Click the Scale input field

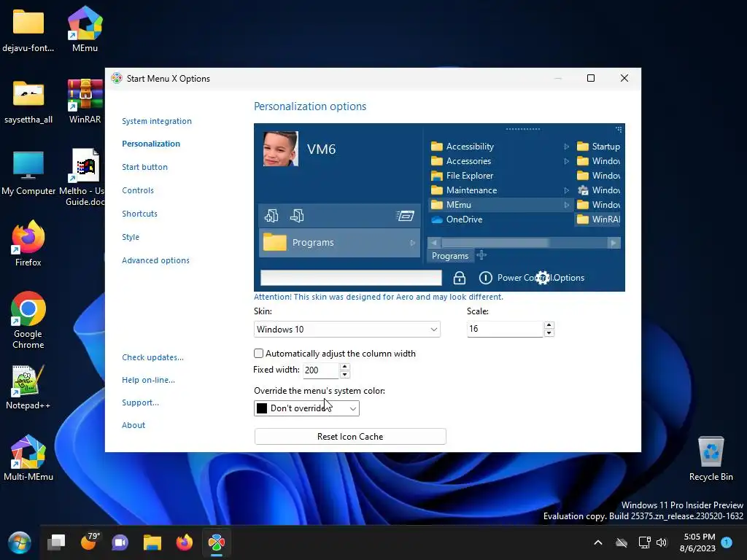pyautogui.click(x=505, y=329)
